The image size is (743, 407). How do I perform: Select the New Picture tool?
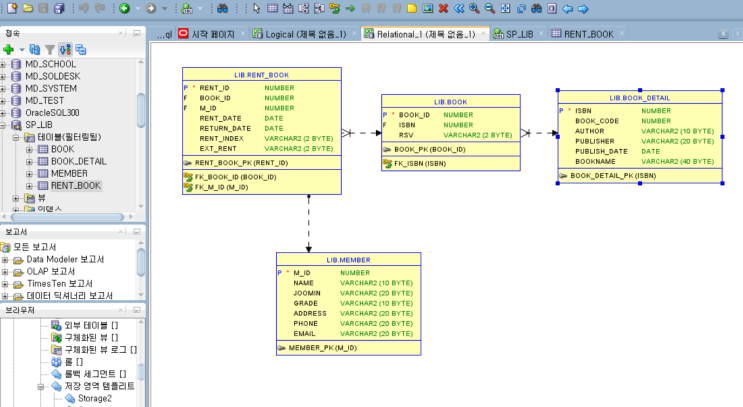pyautogui.click(x=427, y=8)
